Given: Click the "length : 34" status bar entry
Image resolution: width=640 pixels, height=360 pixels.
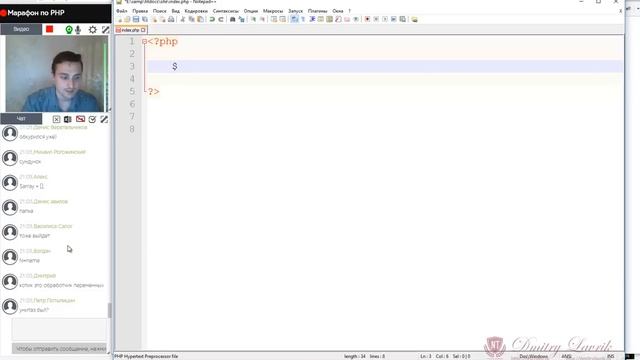Looking at the screenshot, I should [x=355, y=356].
